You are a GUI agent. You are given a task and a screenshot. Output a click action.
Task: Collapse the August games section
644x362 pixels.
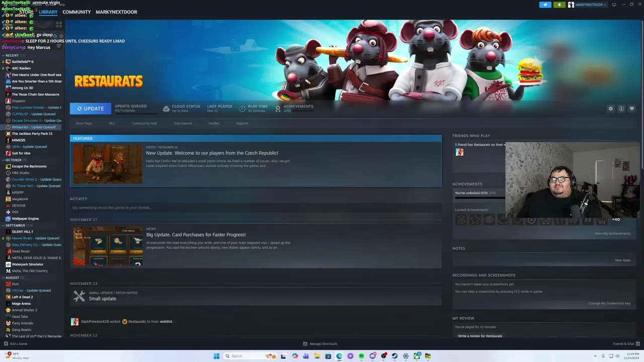click(x=4, y=278)
